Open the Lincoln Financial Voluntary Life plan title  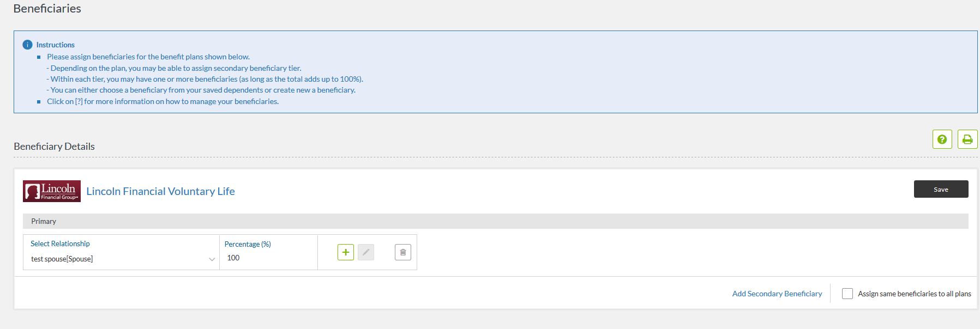click(x=160, y=191)
